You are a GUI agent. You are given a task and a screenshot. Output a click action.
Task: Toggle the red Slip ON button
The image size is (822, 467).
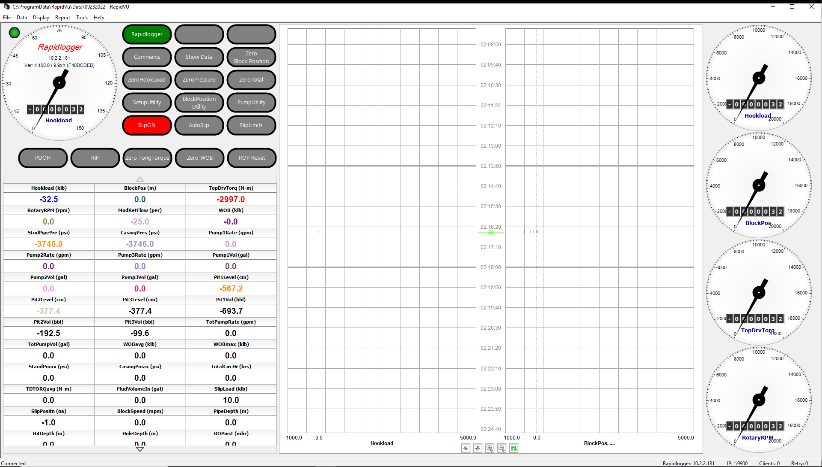pyautogui.click(x=147, y=125)
